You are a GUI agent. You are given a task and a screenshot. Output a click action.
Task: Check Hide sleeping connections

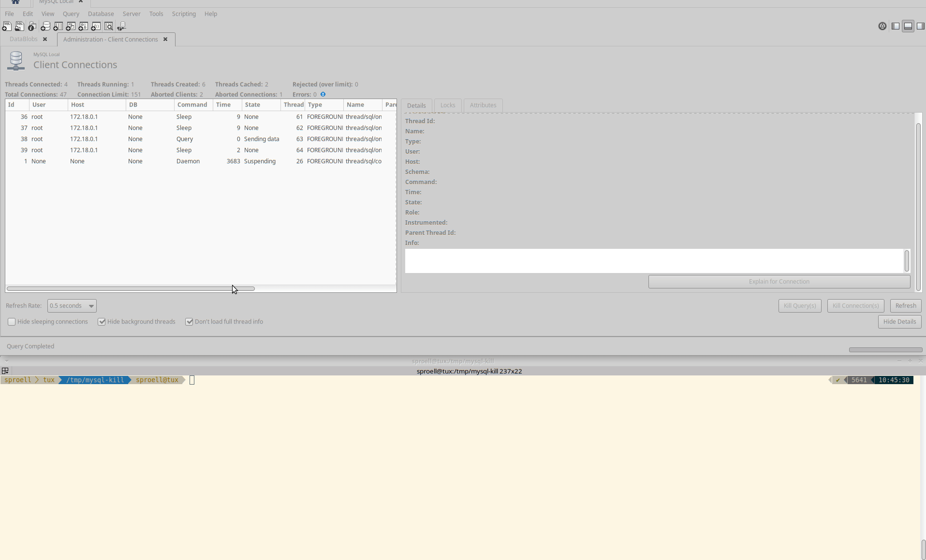tap(12, 322)
